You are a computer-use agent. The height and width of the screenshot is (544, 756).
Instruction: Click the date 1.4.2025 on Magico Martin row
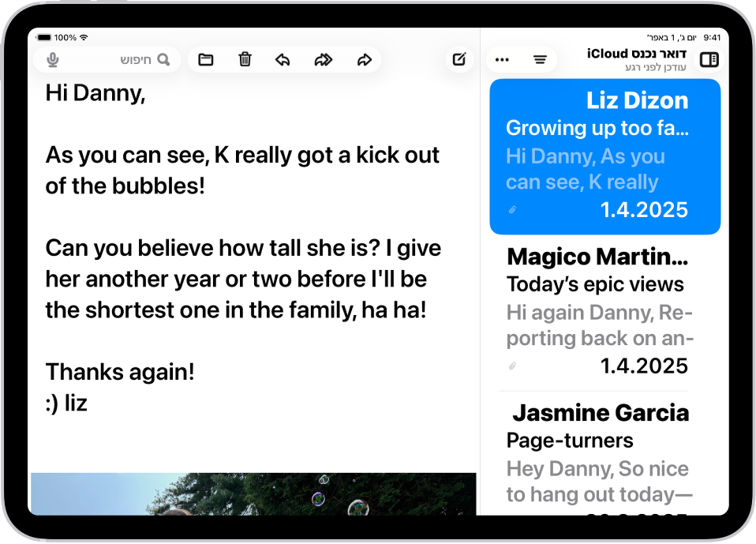coord(644,366)
